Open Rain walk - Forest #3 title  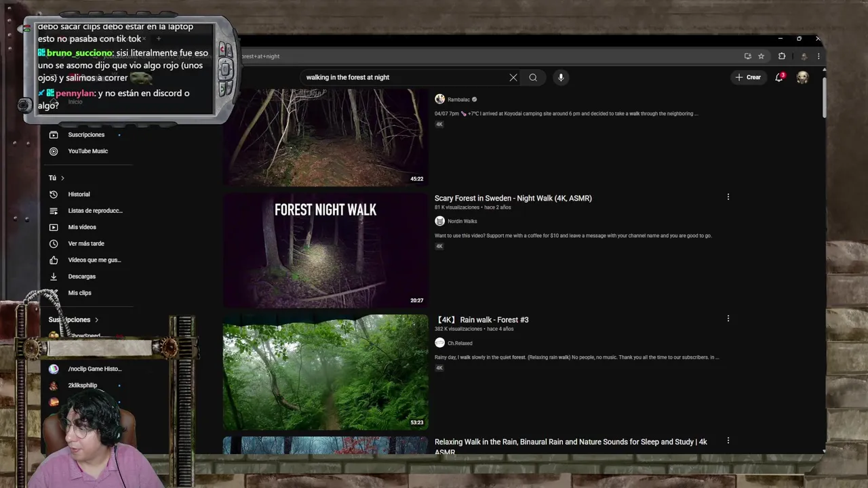[481, 320]
